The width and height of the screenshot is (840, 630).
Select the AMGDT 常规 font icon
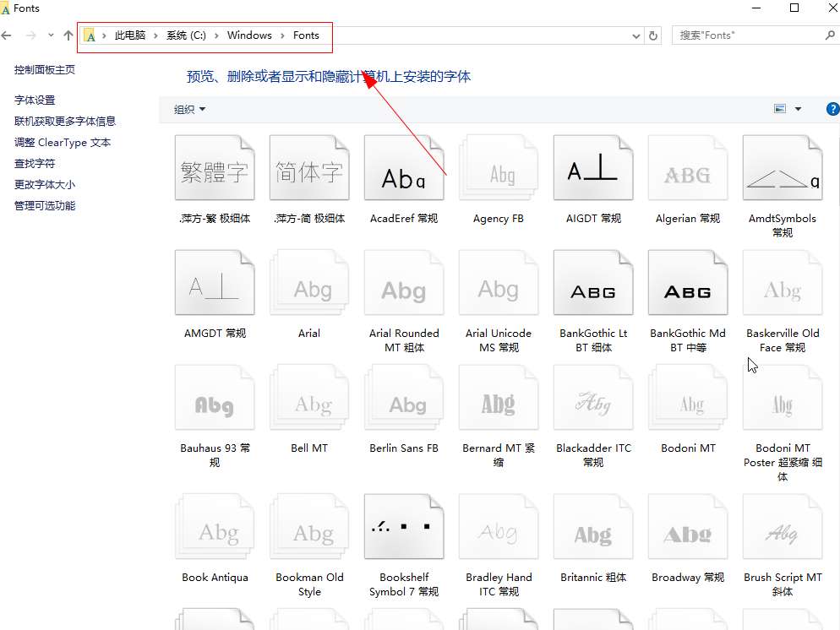click(215, 283)
